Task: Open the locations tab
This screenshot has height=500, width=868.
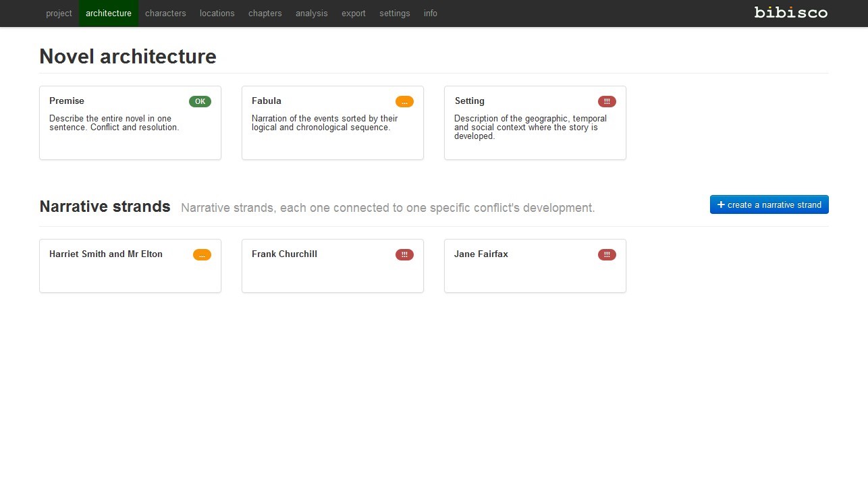Action: pyautogui.click(x=217, y=13)
